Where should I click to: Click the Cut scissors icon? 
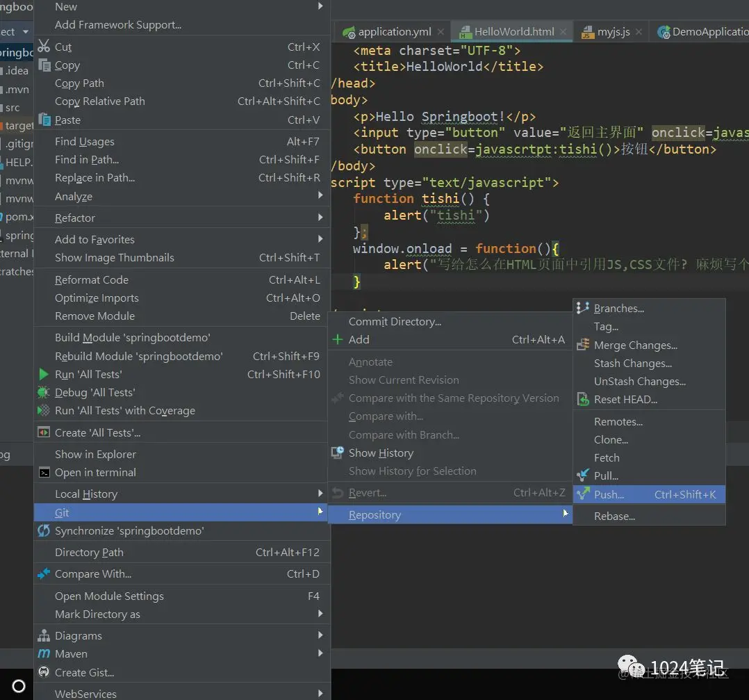point(44,46)
